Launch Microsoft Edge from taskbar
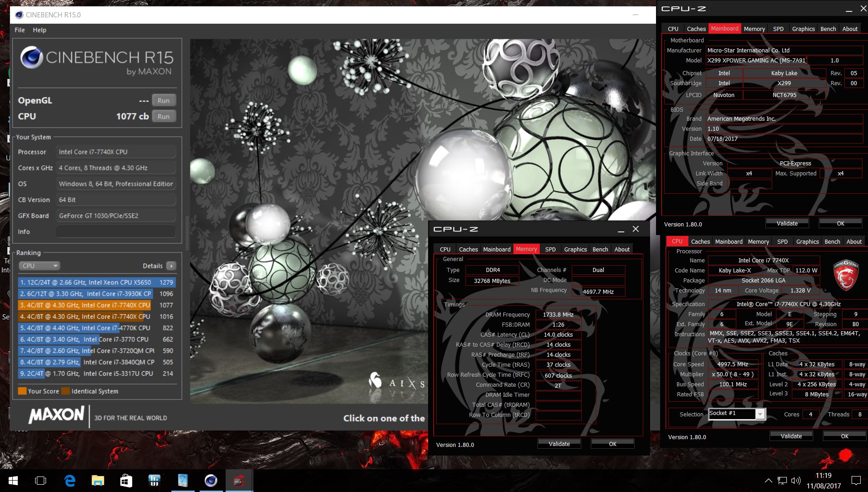 69,481
